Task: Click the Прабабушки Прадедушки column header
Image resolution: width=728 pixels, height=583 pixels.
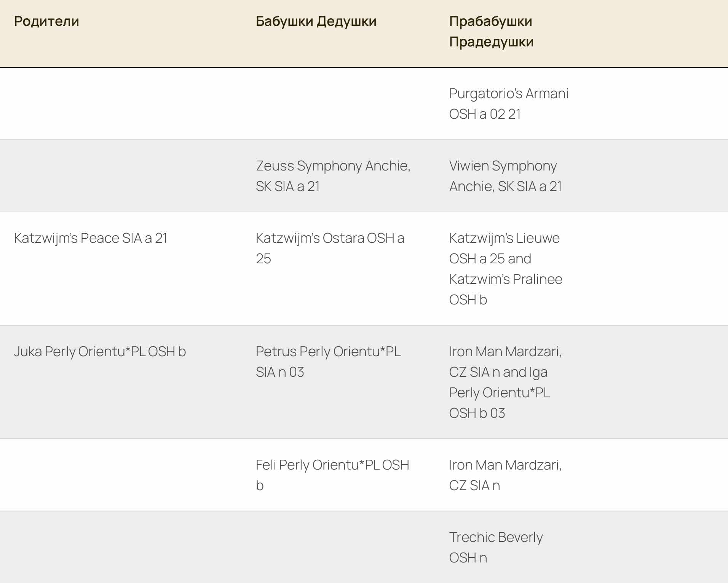Action: pos(491,32)
